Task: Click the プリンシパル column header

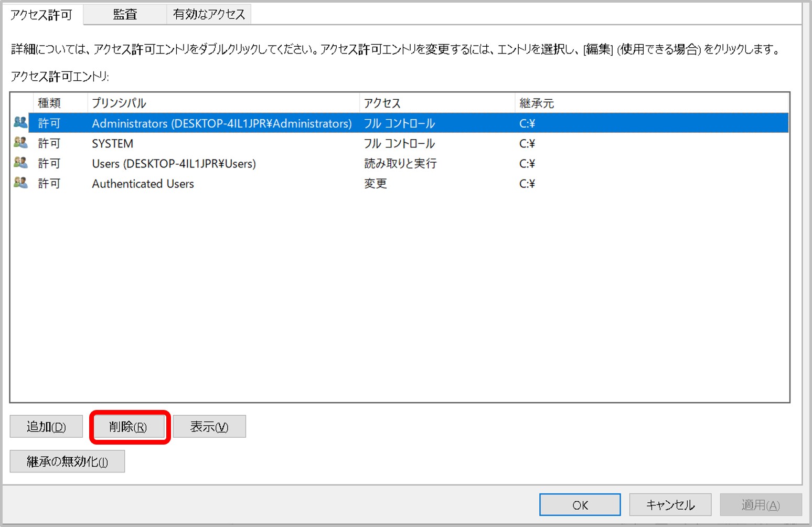Action: [119, 103]
